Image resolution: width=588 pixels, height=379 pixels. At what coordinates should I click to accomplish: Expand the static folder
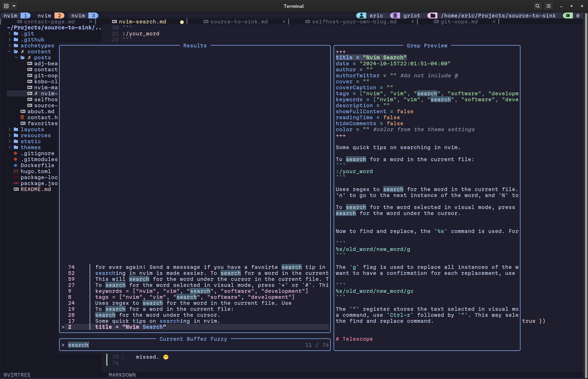[x=10, y=141]
